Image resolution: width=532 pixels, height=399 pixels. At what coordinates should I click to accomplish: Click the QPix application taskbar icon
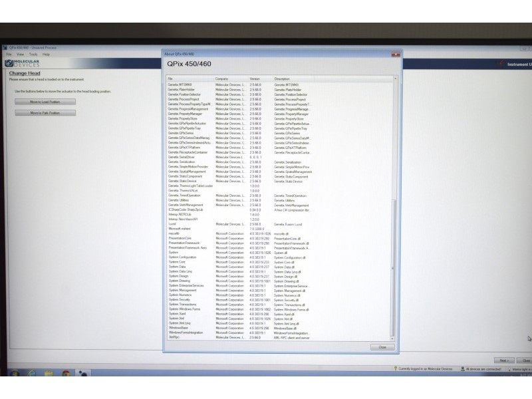coord(82,373)
